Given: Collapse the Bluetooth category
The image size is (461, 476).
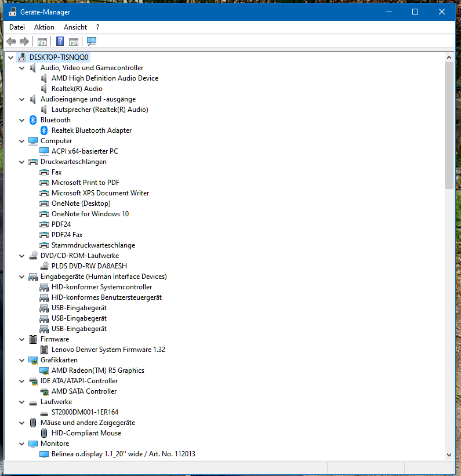Looking at the screenshot, I should [x=22, y=120].
